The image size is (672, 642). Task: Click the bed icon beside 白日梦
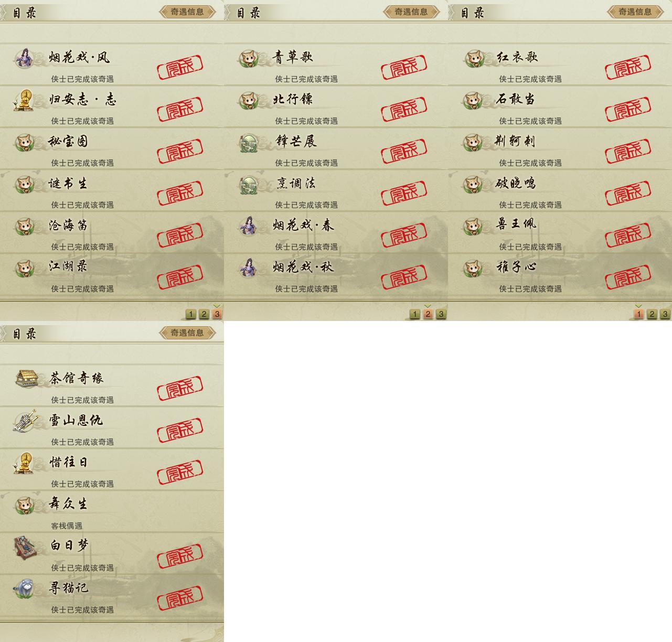[25, 547]
